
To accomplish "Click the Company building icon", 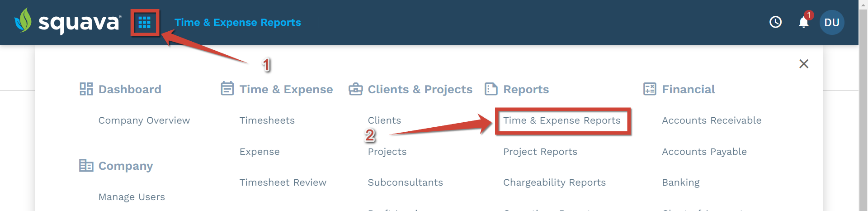I will tap(86, 165).
